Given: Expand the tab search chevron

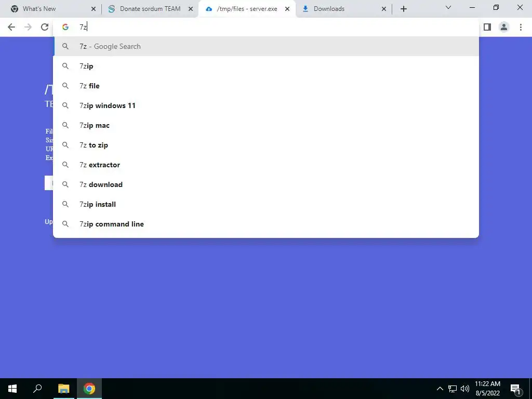Looking at the screenshot, I should (448, 7).
